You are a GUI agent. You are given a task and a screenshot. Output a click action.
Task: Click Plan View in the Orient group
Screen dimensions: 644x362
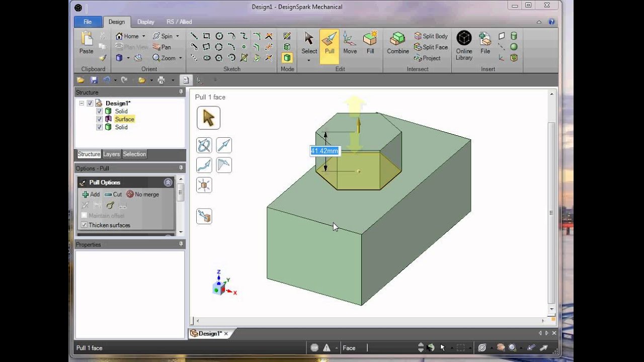[131, 47]
